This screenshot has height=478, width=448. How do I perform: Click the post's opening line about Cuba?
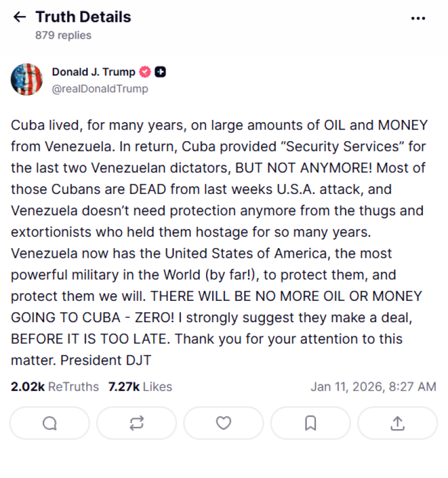218,125
